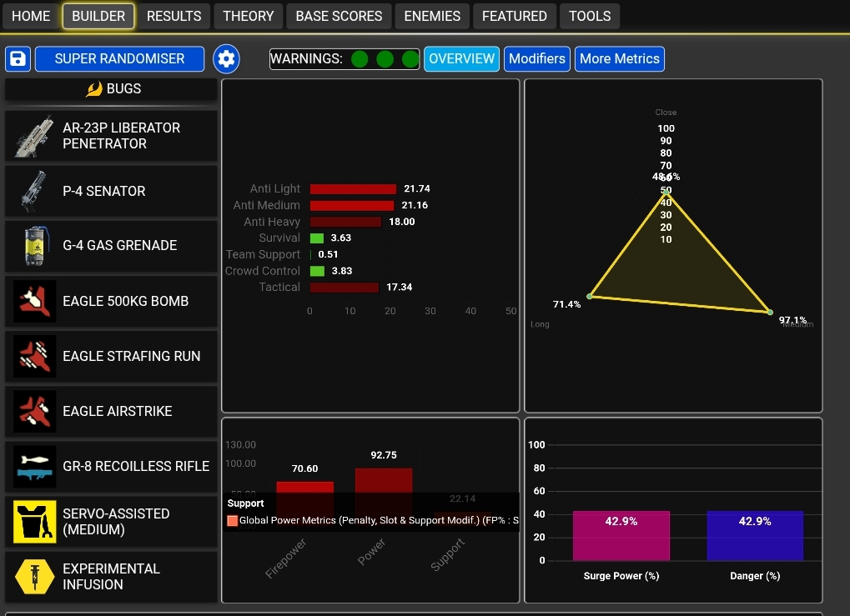Click the Tactical value 17.34
850x616 pixels.
[x=399, y=287]
